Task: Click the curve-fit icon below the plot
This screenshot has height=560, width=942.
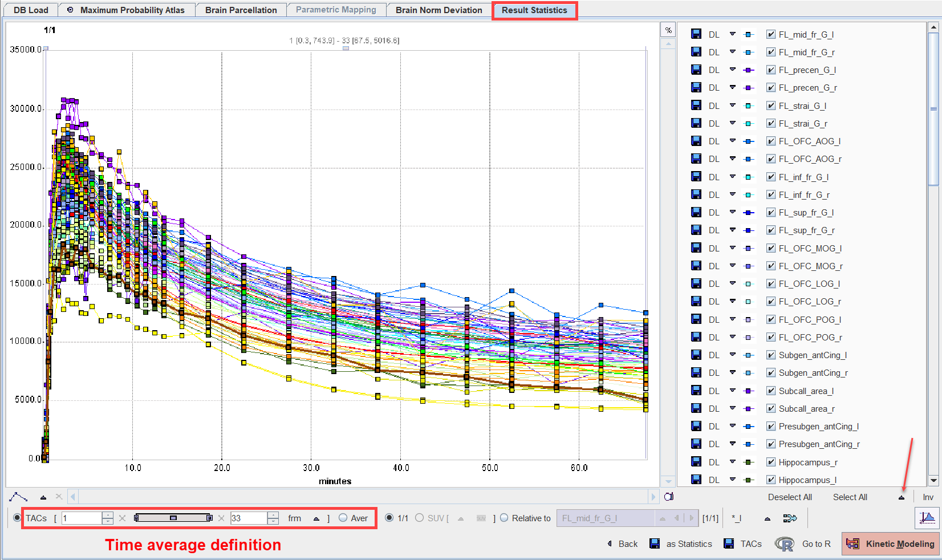Action: [18, 497]
